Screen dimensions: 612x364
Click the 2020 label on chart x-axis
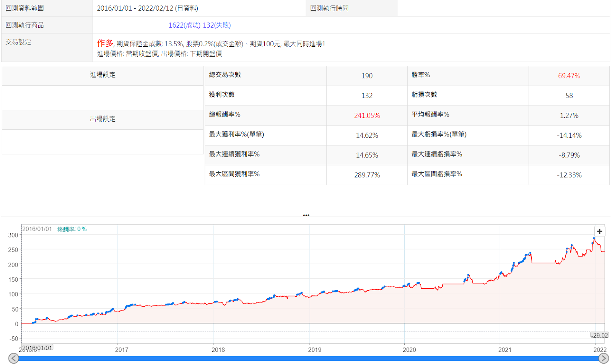(x=409, y=349)
